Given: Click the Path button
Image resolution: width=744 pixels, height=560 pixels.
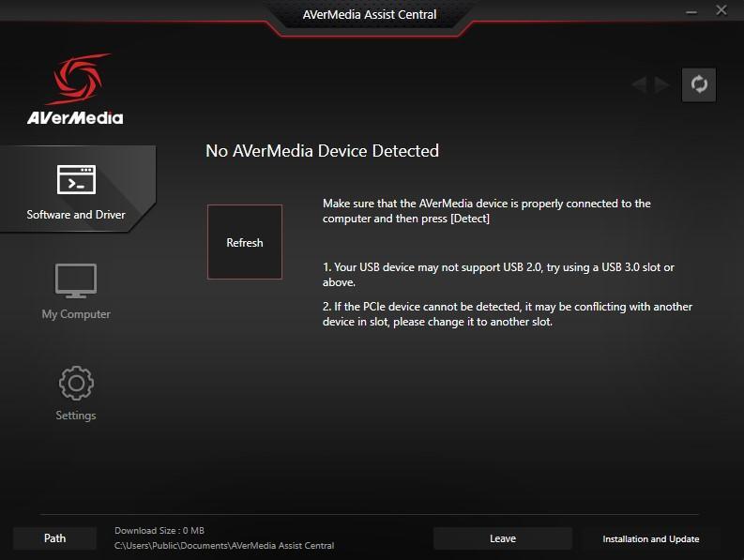Looking at the screenshot, I should click(x=54, y=538).
